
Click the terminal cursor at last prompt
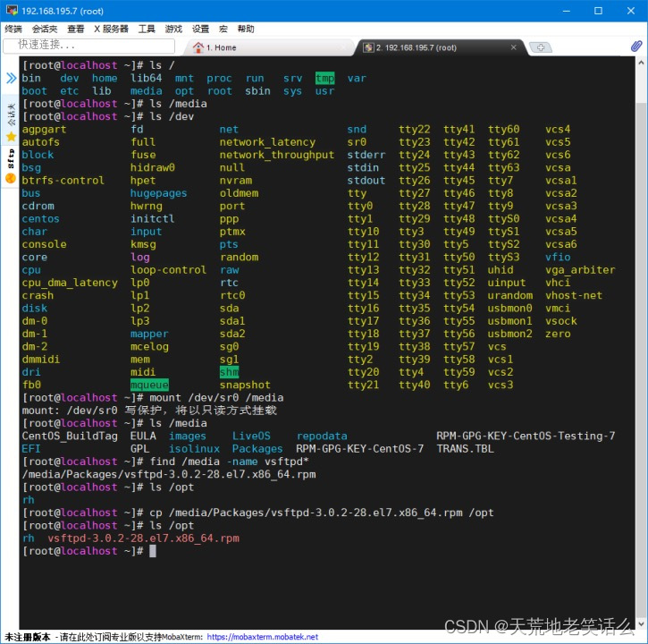click(153, 551)
